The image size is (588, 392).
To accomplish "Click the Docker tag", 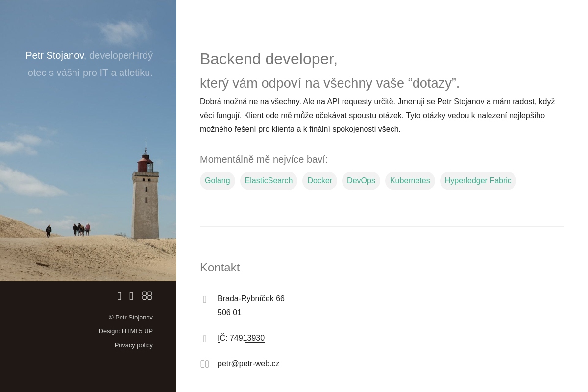I will (319, 181).
